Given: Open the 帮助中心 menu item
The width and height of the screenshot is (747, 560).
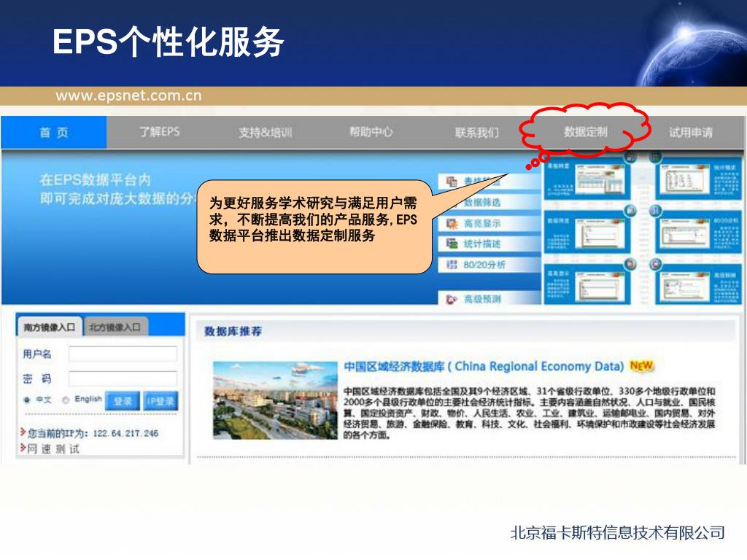Looking at the screenshot, I should [x=371, y=132].
